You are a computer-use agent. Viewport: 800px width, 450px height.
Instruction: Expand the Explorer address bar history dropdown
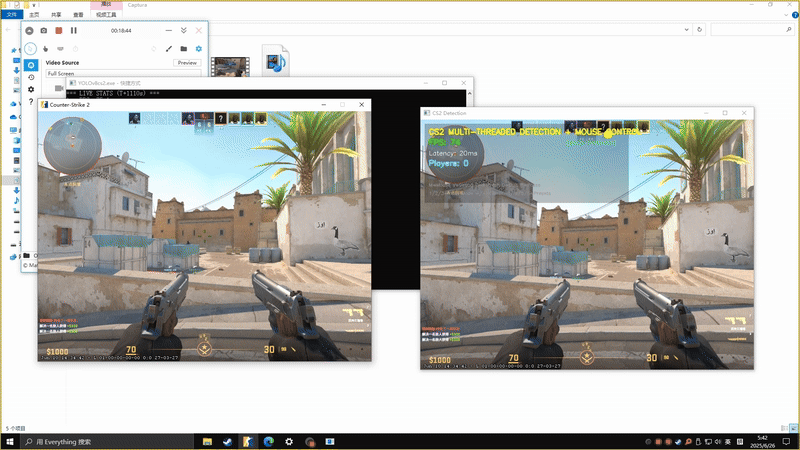coord(686,30)
